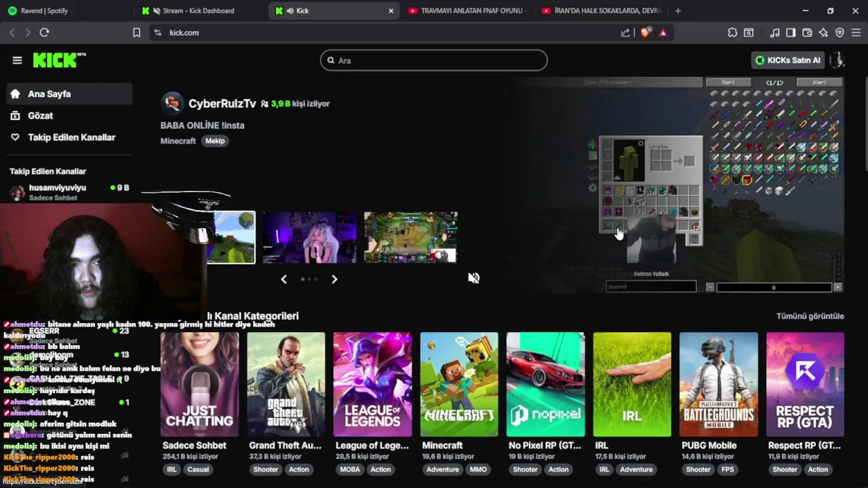Open the browser main menu icon

click(856, 33)
